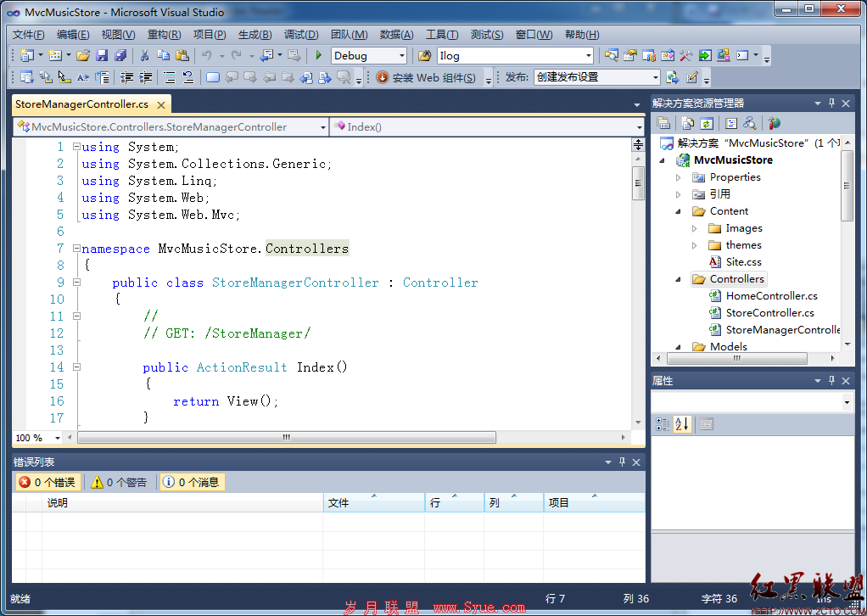Click the Increase Indent icon
Image resolution: width=867 pixels, height=616 pixels.
(x=145, y=77)
